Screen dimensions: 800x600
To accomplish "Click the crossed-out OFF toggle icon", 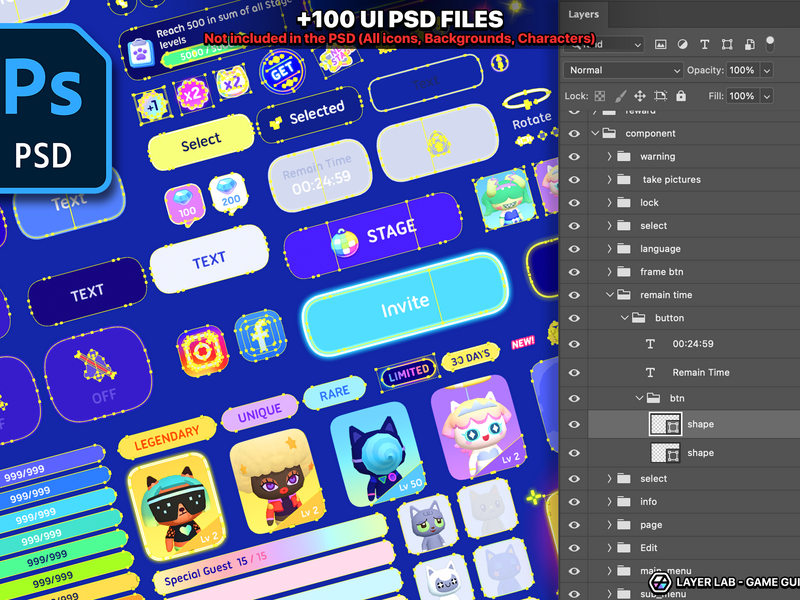I will coord(94,365).
